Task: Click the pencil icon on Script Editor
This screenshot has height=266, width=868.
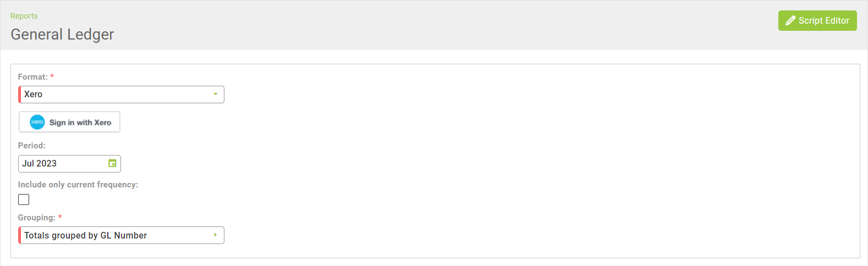Action: pos(790,21)
